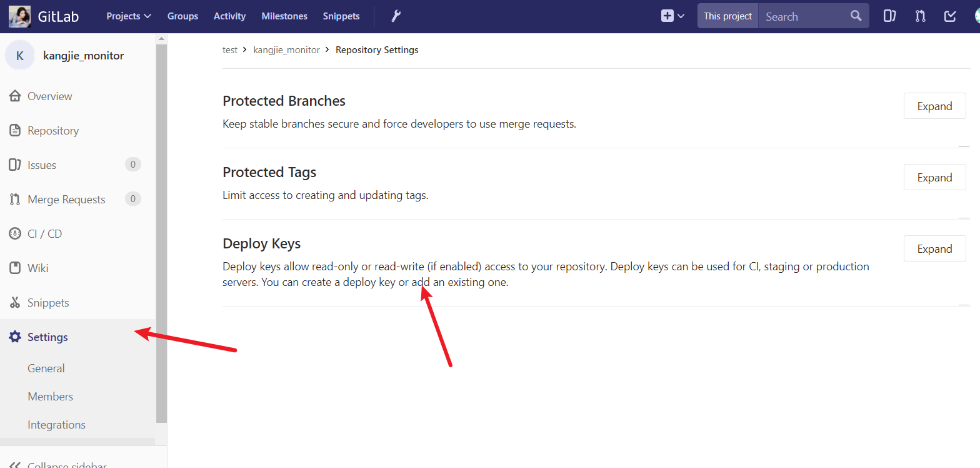Click the Deploy Keys heading
980x468 pixels.
pos(262,243)
